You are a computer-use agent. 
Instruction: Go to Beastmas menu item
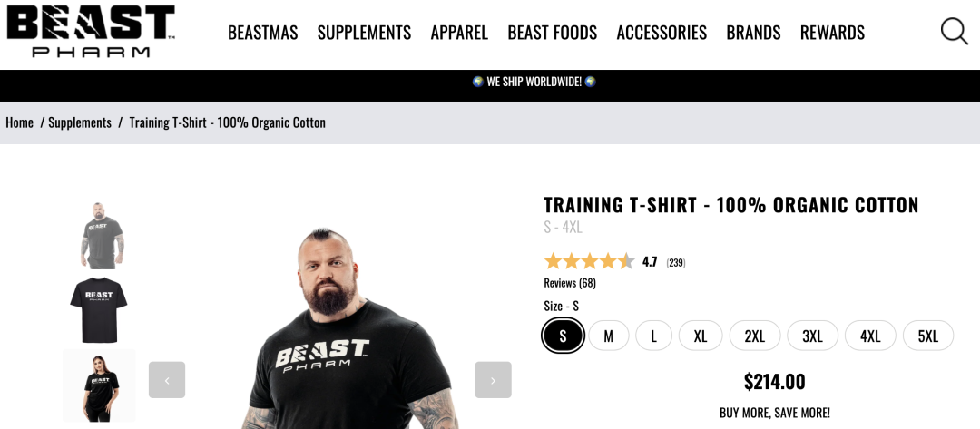pyautogui.click(x=262, y=33)
